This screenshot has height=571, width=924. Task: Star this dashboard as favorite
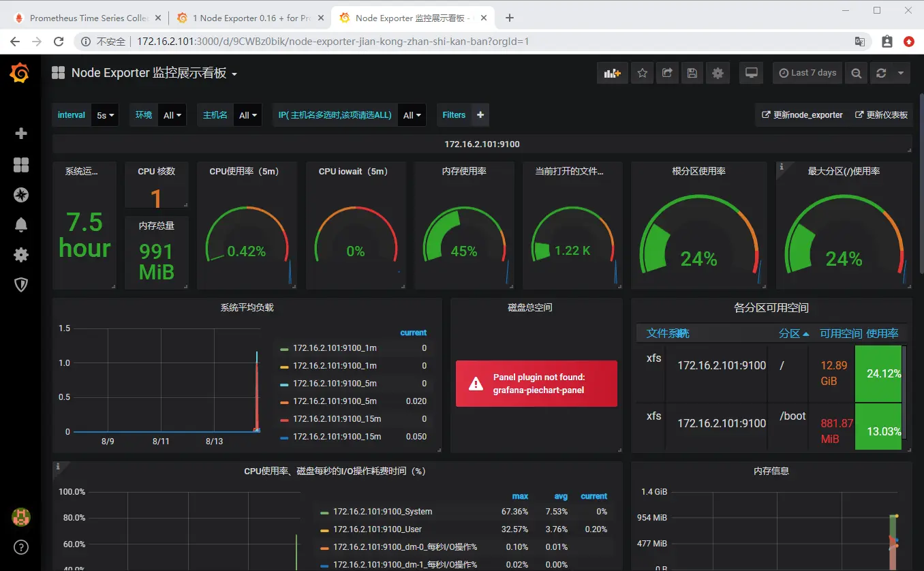click(642, 73)
